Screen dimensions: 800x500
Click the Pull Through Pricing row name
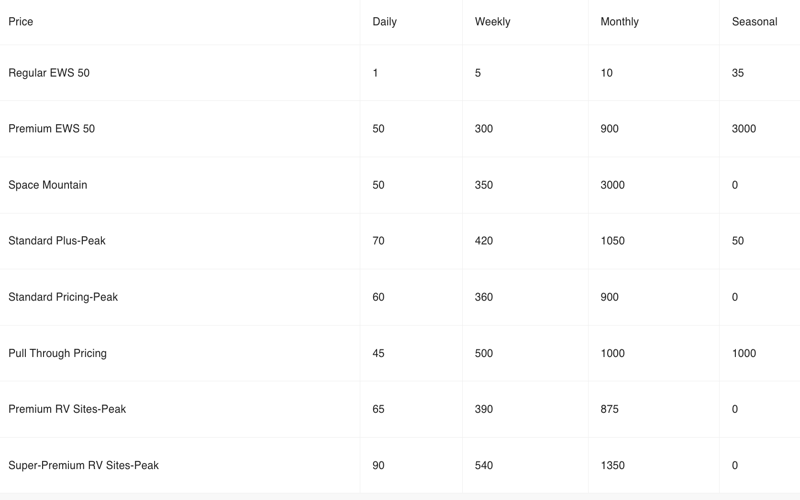coord(57,353)
